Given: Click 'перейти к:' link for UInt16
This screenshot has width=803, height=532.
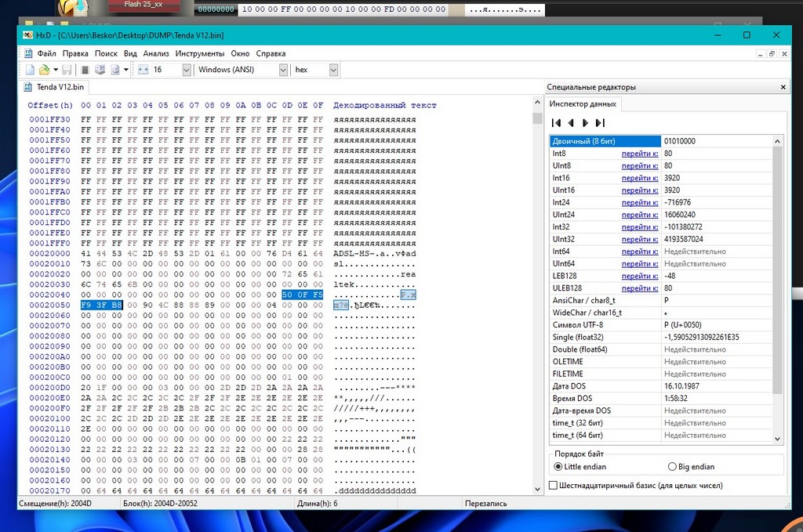Looking at the screenshot, I should [640, 190].
